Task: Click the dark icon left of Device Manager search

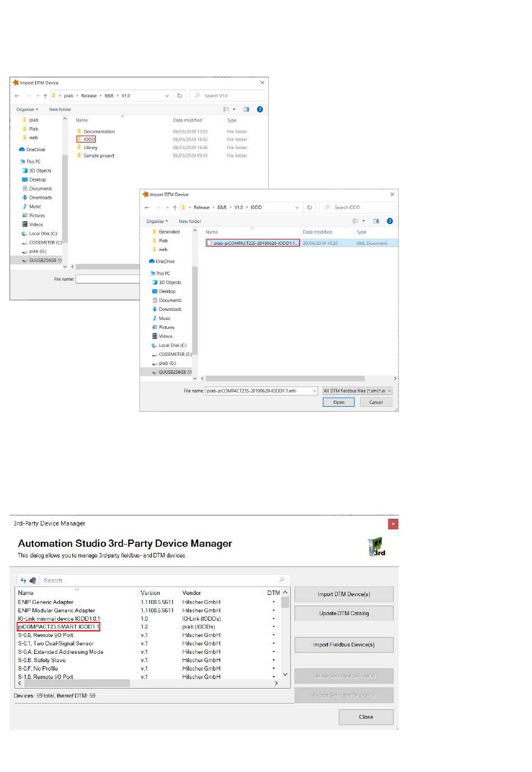Action: (x=33, y=580)
